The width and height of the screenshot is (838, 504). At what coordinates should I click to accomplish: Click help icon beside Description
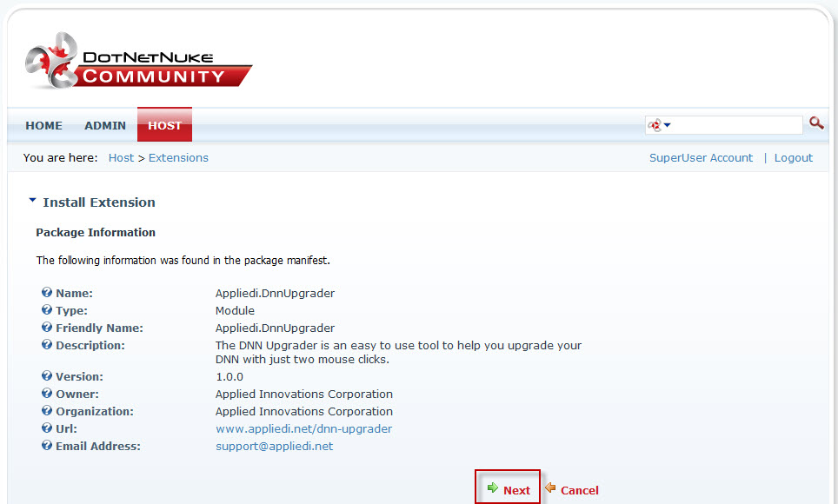tap(47, 345)
